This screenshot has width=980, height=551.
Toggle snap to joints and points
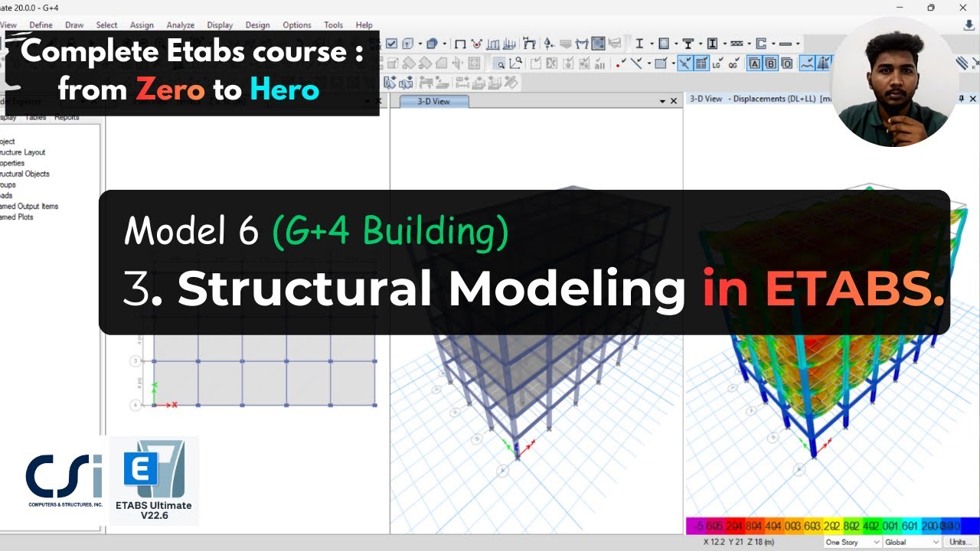[684, 64]
